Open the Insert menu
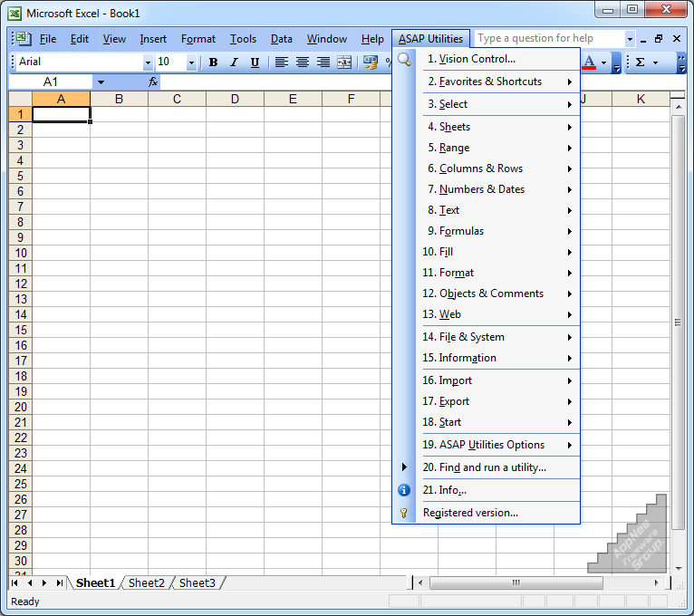 point(153,39)
